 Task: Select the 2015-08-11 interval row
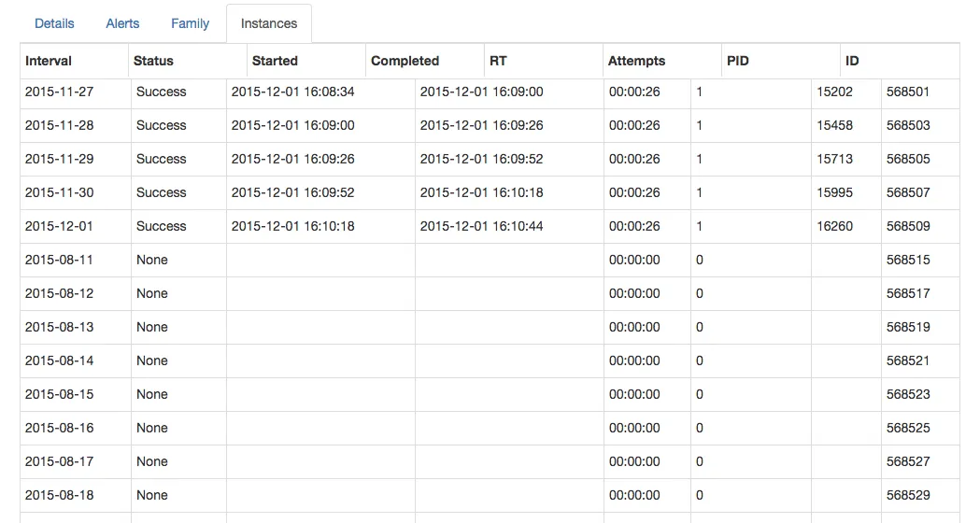pyautogui.click(x=60, y=260)
